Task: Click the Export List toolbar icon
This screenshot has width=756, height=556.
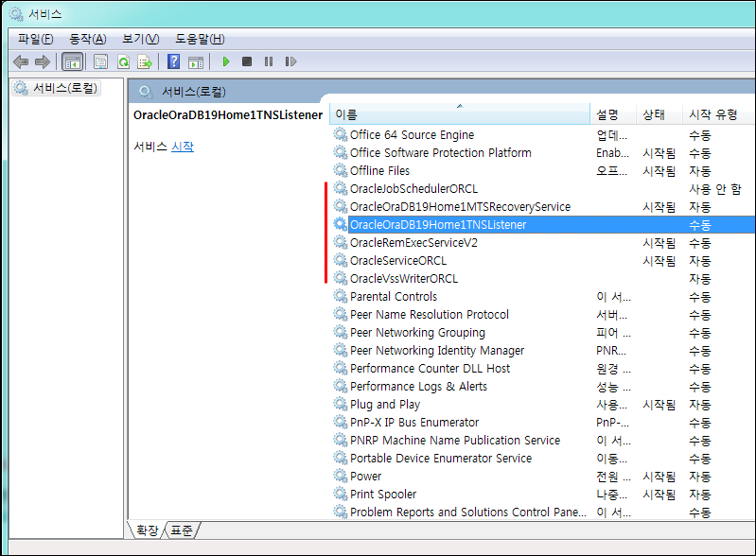Action: (x=145, y=61)
